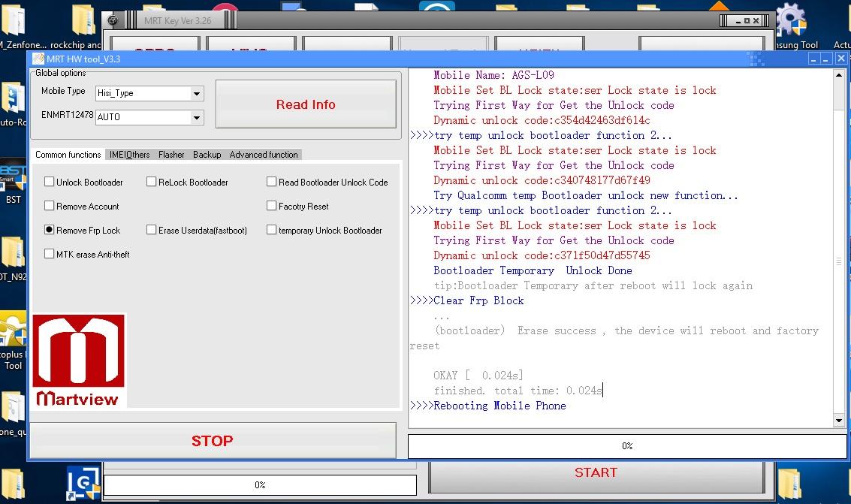This screenshot has height=504, width=851.
Task: Open the Samsung Tool gear desktop icon
Action: [x=792, y=20]
